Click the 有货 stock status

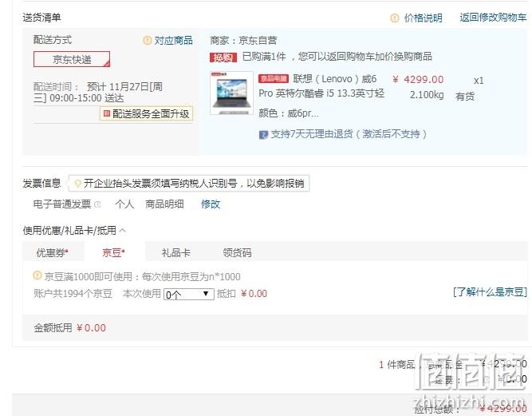pos(465,97)
